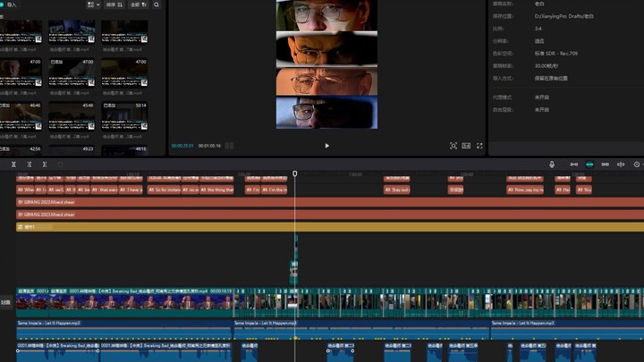Click the 标准 SDR - Rec.709 value
The height and width of the screenshot is (362, 644).
(556, 54)
